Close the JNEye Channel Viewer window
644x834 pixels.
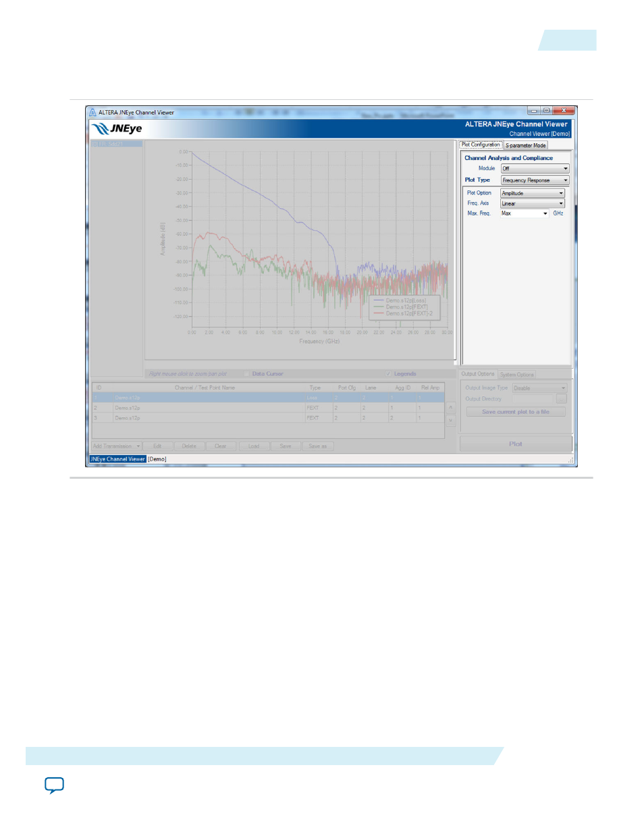pos(564,110)
